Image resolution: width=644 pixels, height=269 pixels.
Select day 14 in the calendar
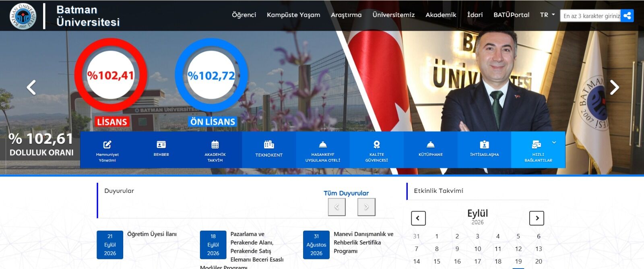[x=417, y=261]
